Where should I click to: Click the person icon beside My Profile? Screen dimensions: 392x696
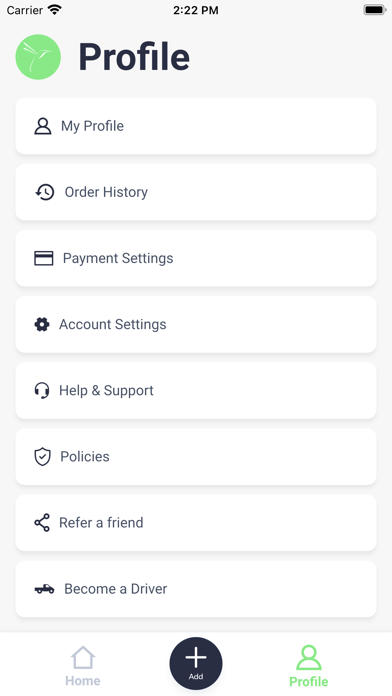(43, 126)
